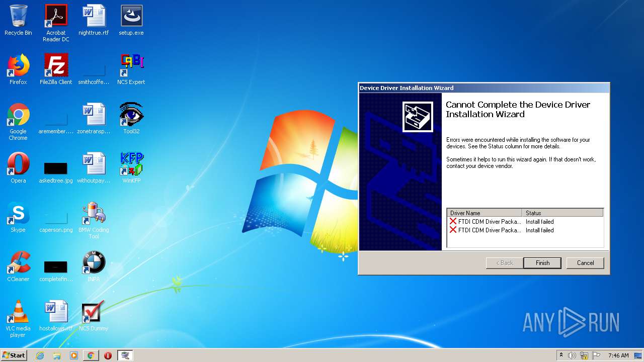Select the askedtree.jpg image file

[56, 172]
